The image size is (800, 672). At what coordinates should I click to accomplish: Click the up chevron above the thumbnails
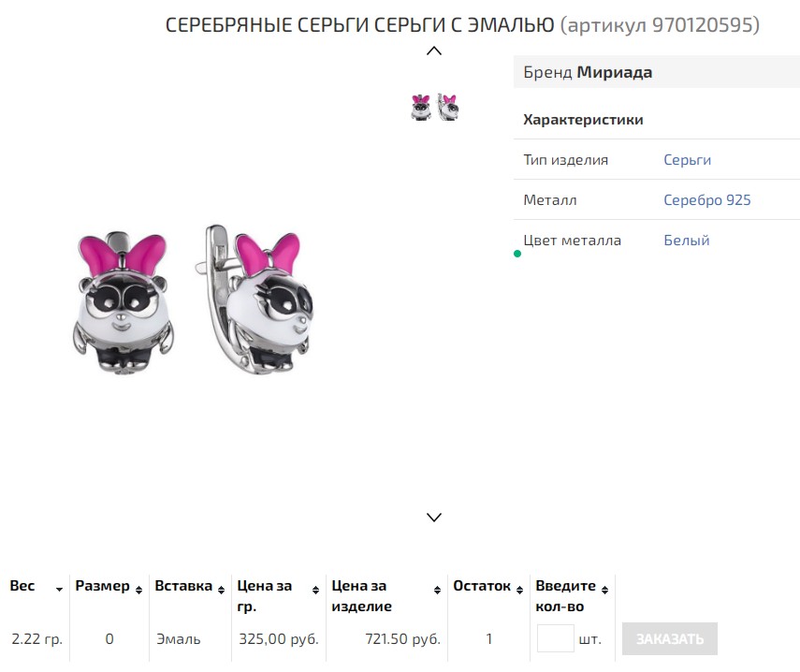433,51
